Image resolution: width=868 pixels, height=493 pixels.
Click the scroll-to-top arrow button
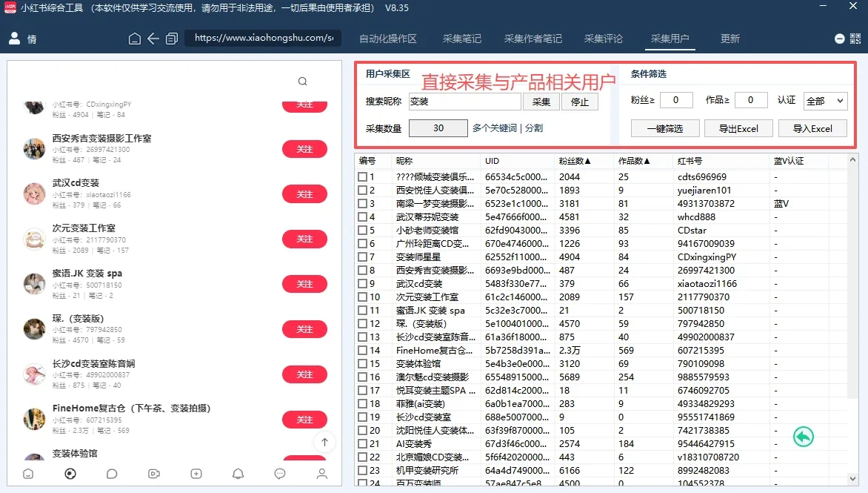(x=325, y=442)
